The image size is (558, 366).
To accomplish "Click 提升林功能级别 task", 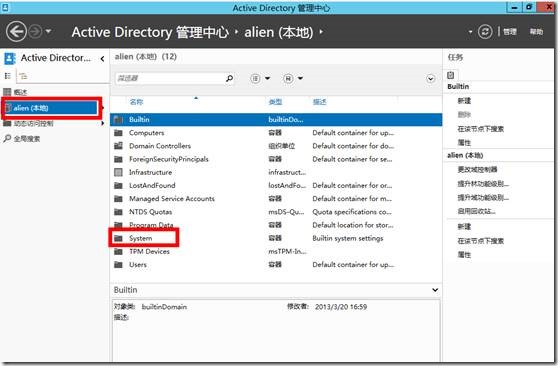I will click(x=483, y=184).
